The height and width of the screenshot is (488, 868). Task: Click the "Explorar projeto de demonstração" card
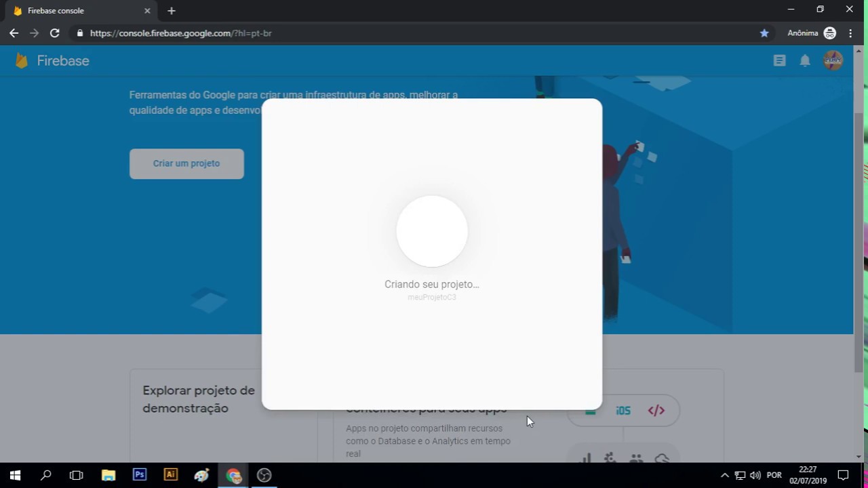222,415
